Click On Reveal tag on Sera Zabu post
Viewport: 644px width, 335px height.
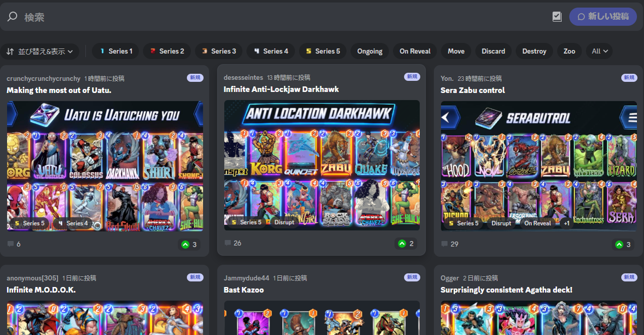point(537,223)
